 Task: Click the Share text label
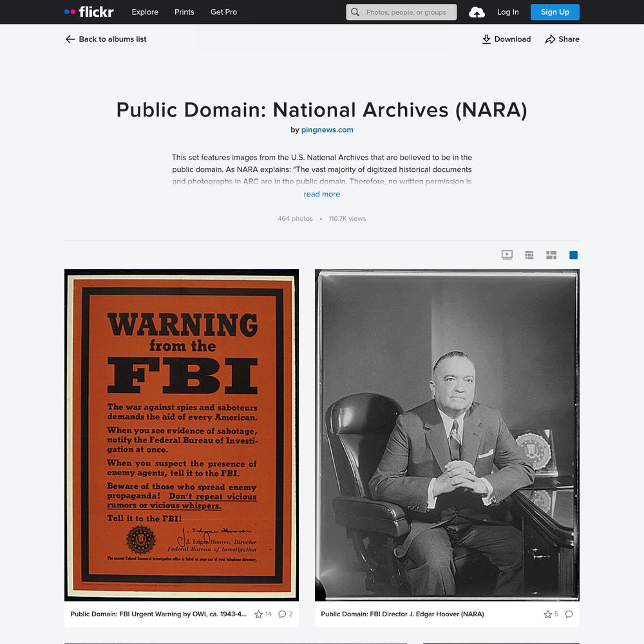pos(569,39)
